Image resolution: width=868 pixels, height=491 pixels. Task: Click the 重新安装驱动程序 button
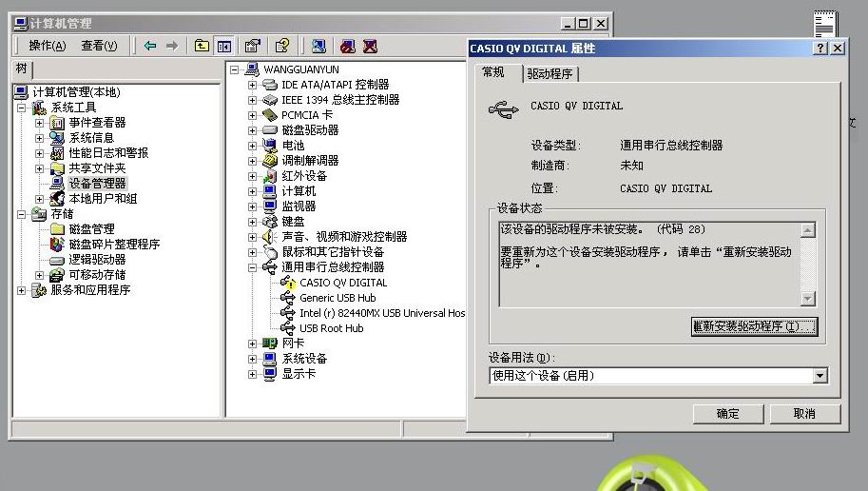(x=755, y=326)
